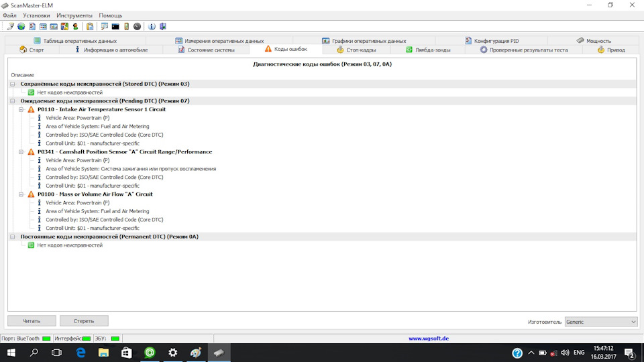644x362 pixels.
Task: Click the connect plug icon in toolbar
Action: tap(10, 27)
